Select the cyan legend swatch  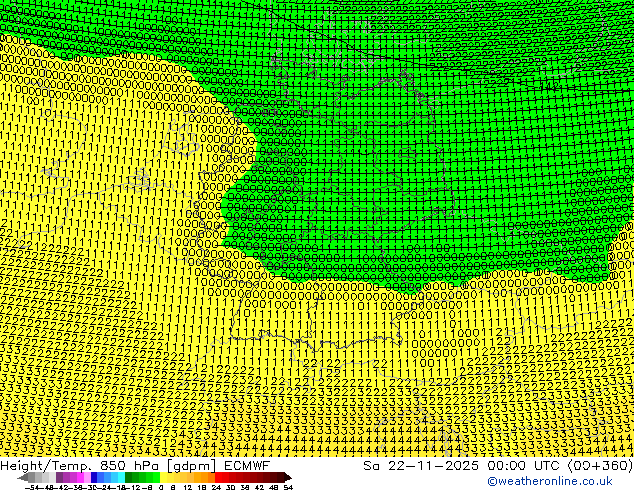point(121,478)
